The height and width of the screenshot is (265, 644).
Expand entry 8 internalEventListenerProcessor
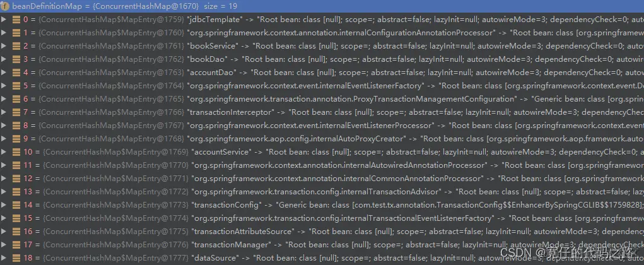(x=4, y=126)
